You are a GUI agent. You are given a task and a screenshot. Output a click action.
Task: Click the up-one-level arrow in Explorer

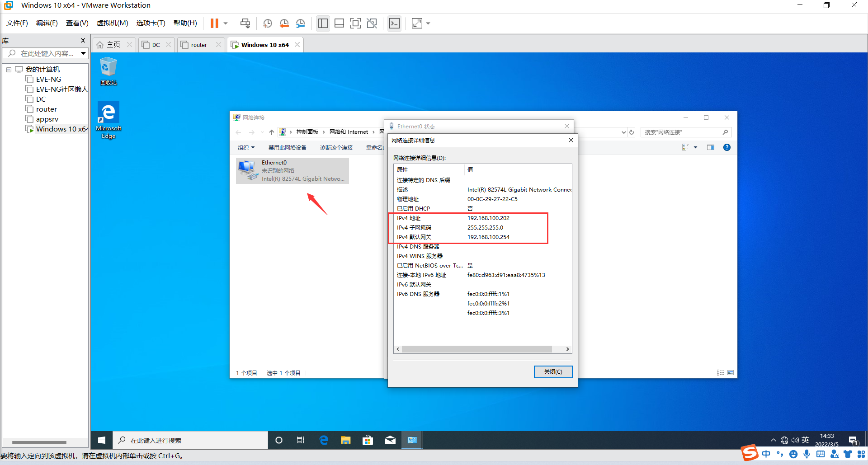tap(271, 132)
